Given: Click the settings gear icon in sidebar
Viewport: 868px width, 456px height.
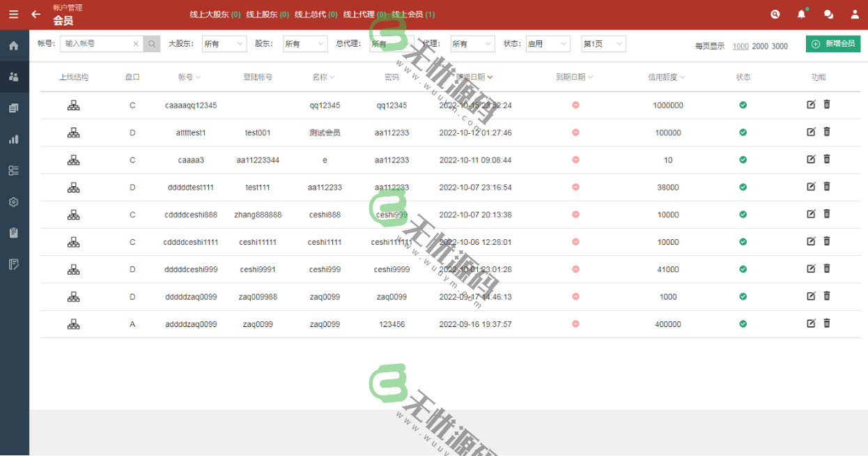Looking at the screenshot, I should point(14,202).
